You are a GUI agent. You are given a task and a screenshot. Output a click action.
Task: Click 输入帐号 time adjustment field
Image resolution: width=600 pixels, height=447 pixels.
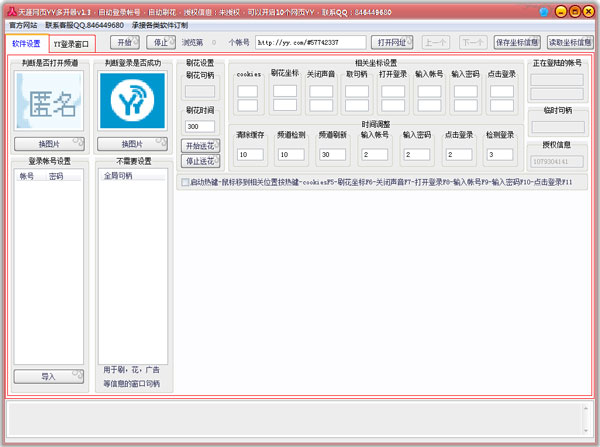[375, 155]
